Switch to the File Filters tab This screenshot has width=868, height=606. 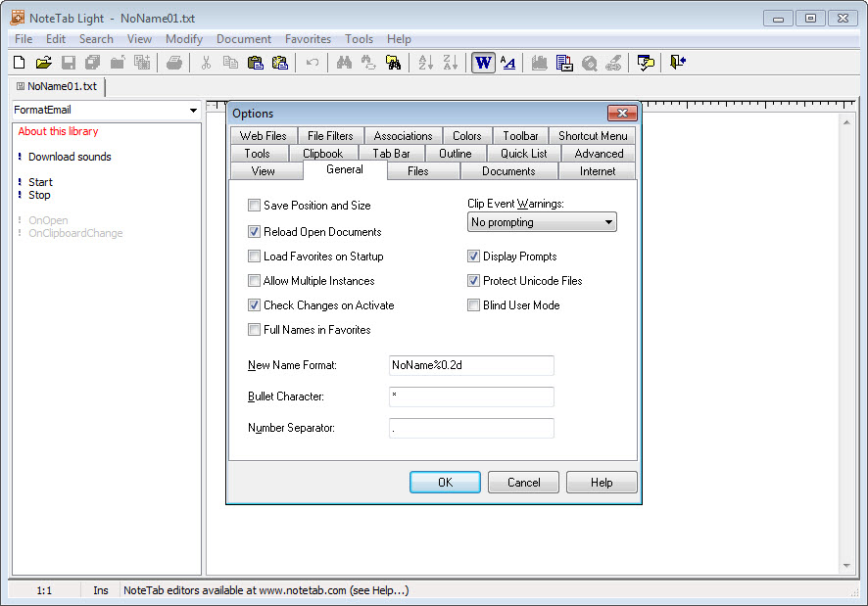330,136
